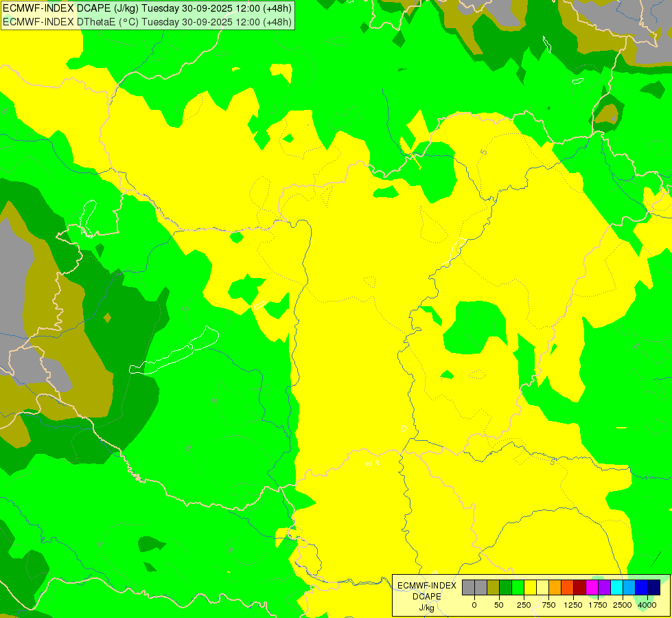Click the legend value 0

pos(474,605)
